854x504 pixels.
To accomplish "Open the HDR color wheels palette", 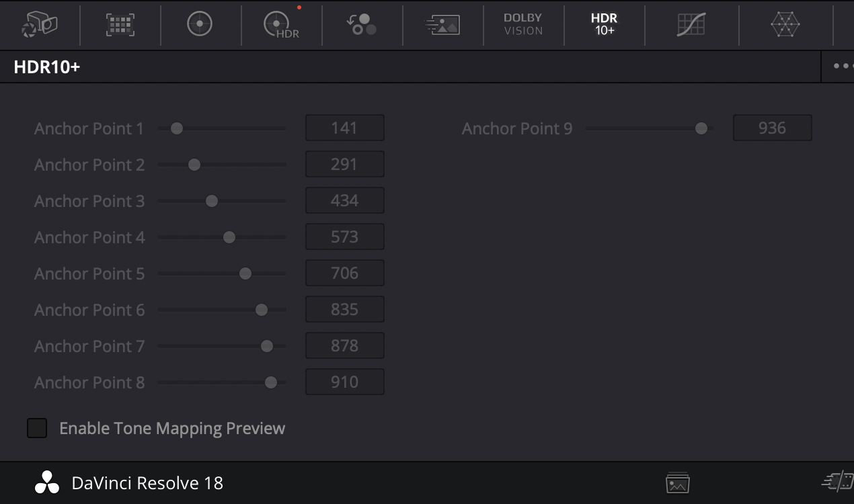I will click(x=281, y=25).
